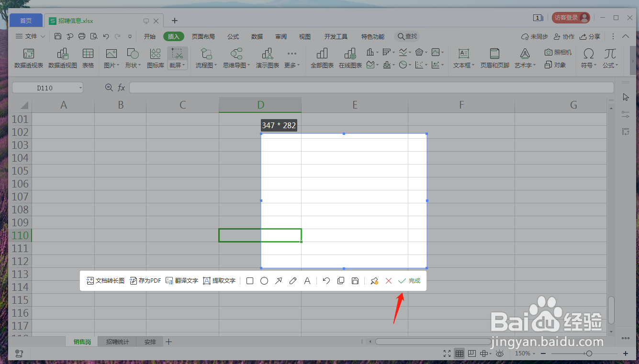Screen dimensions: 639x364
Task: Open the 公式 equation dropdown in ribbon
Action: pyautogui.click(x=610, y=65)
